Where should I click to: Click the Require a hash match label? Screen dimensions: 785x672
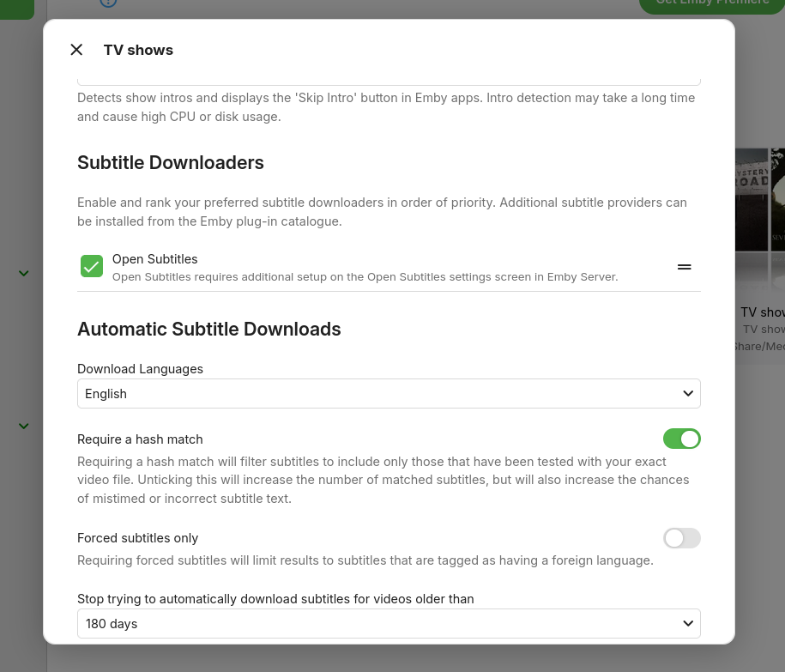140,439
